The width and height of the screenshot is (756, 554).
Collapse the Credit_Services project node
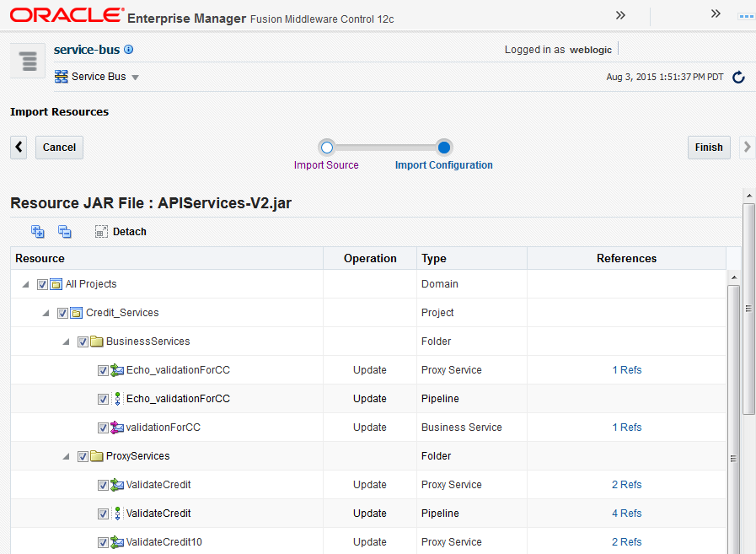46,313
